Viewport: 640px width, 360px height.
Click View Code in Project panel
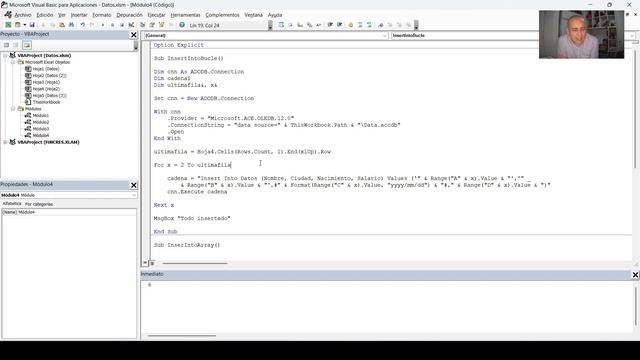(7, 45)
